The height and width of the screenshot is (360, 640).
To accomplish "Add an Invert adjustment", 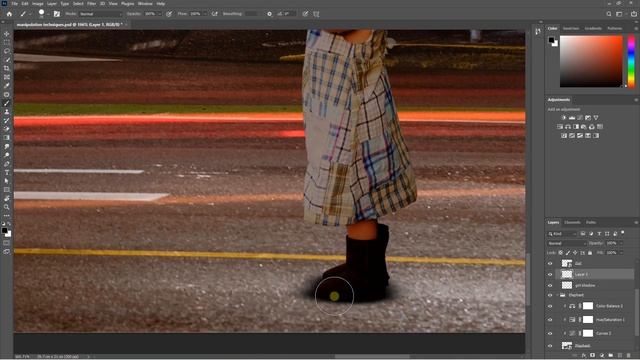I will (564, 136).
